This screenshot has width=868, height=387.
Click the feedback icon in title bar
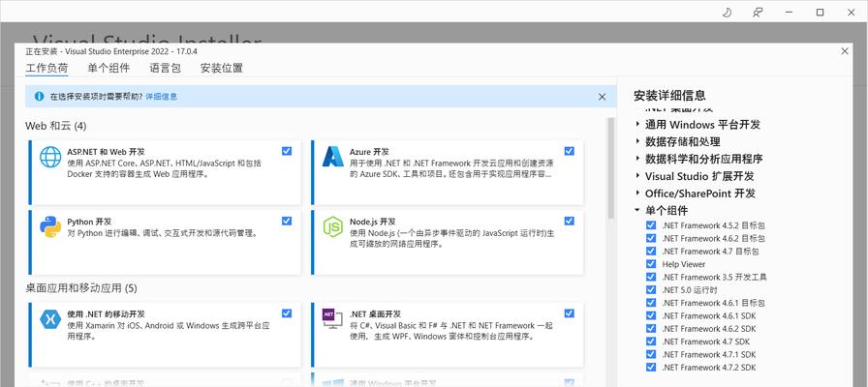pyautogui.click(x=758, y=13)
